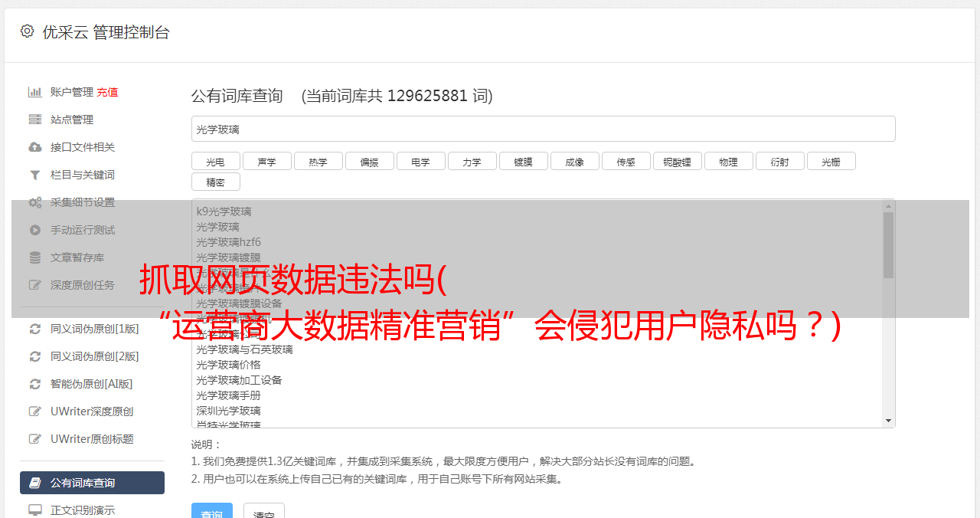
Task: Select the result 光学玻璃价格
Action: pyautogui.click(x=228, y=365)
